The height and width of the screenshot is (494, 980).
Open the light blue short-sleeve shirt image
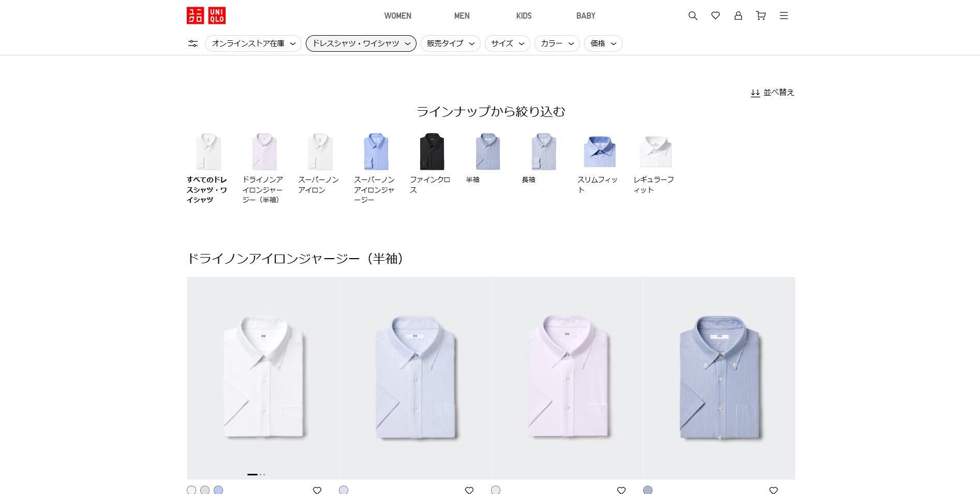(x=415, y=378)
